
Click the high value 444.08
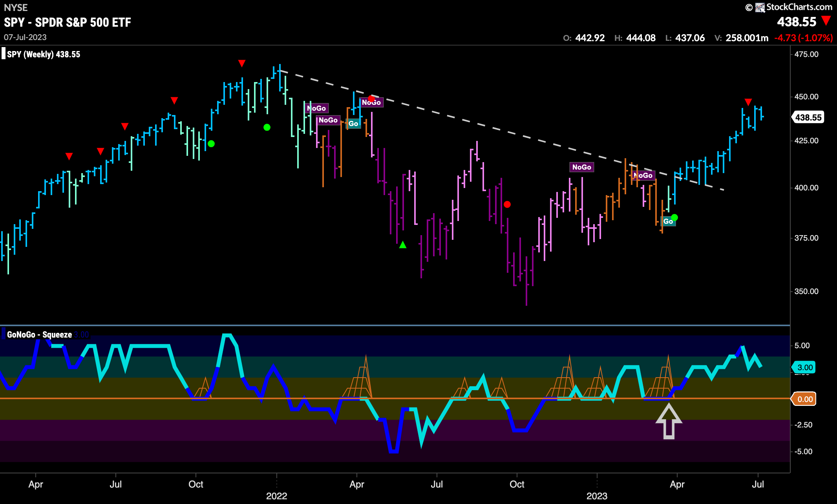641,38
